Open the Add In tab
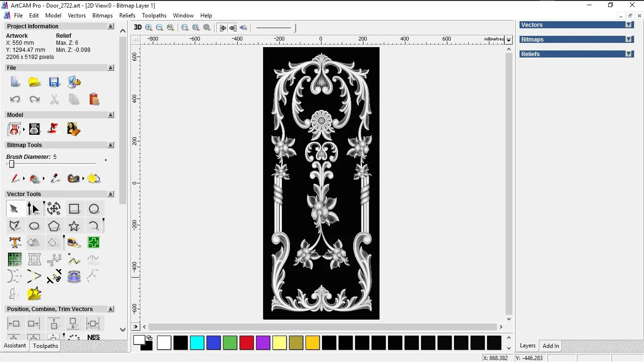Screen dimensions: 644x362 coord(551,346)
